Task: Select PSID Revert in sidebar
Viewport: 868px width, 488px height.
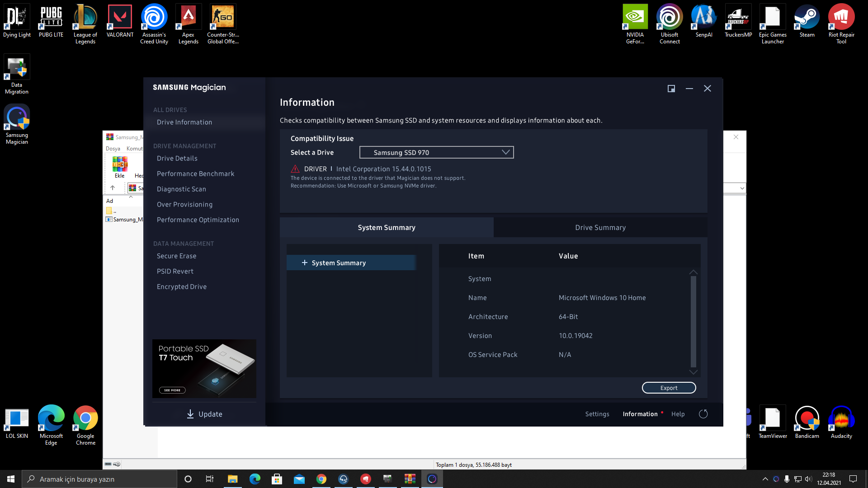Action: (x=175, y=271)
